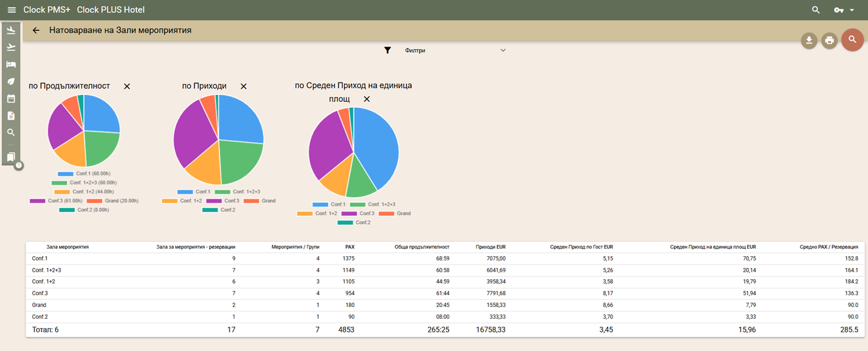
Task: Select the Conf.3 table row name
Action: coord(40,293)
